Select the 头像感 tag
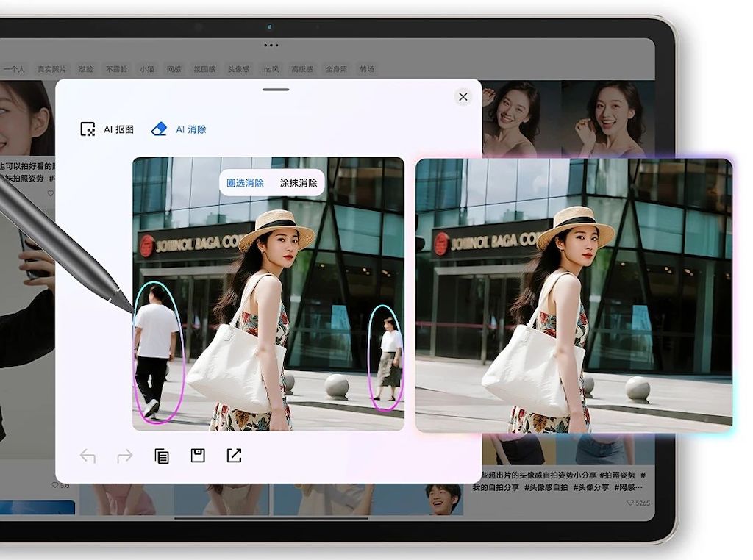The width and height of the screenshot is (753, 560). 238,69
